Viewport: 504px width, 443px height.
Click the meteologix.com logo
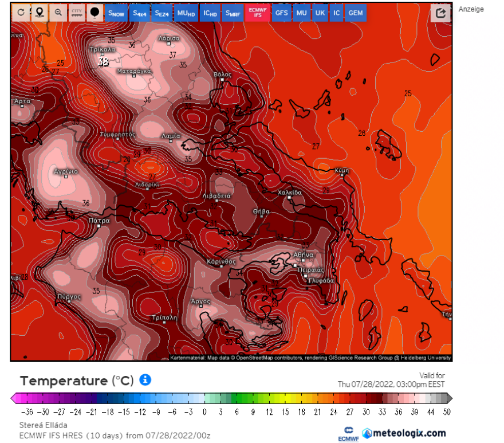point(408,432)
